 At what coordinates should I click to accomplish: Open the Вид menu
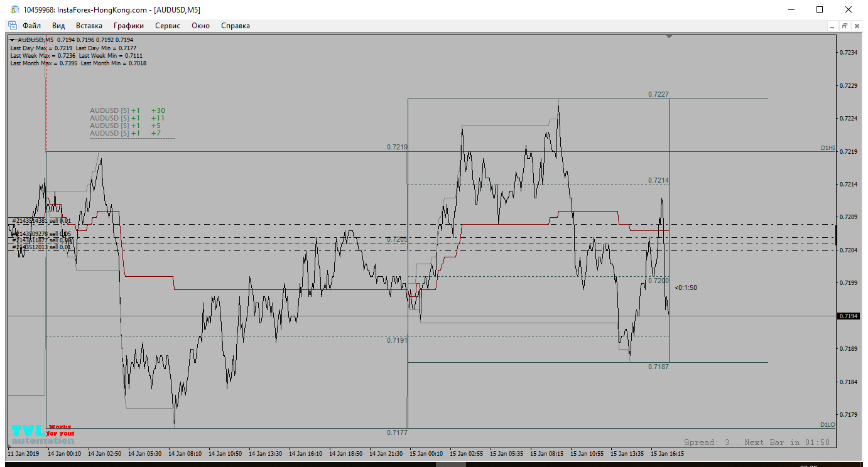click(58, 26)
